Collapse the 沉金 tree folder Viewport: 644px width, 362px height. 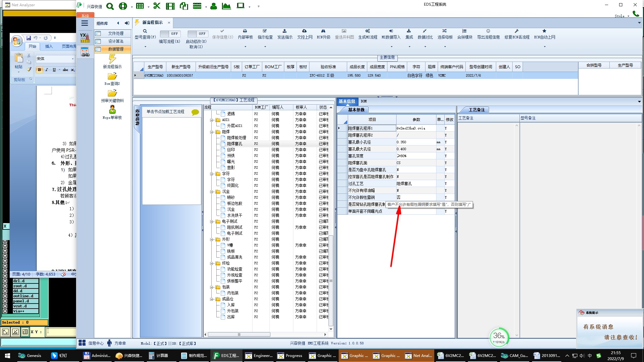click(x=212, y=192)
